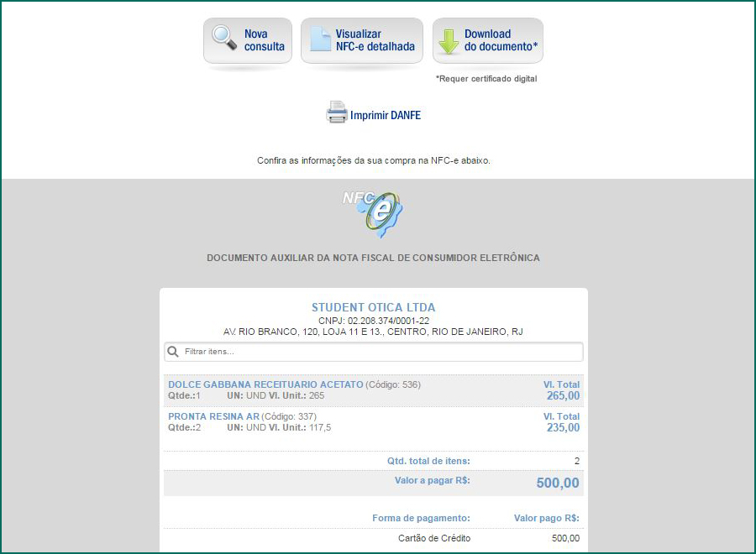Click the CNPJ number of the store
Image resolution: width=756 pixels, height=554 pixels.
click(x=373, y=321)
